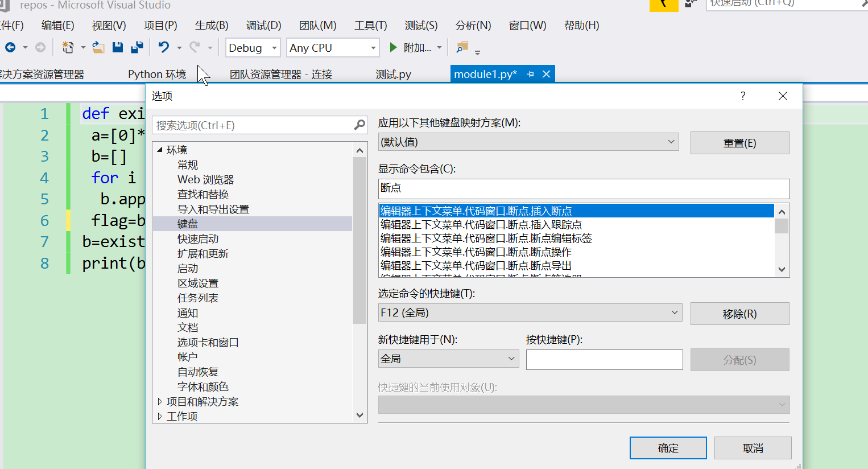868x469 pixels.
Task: Select the 扩展和更新 tree item
Action: pos(203,253)
